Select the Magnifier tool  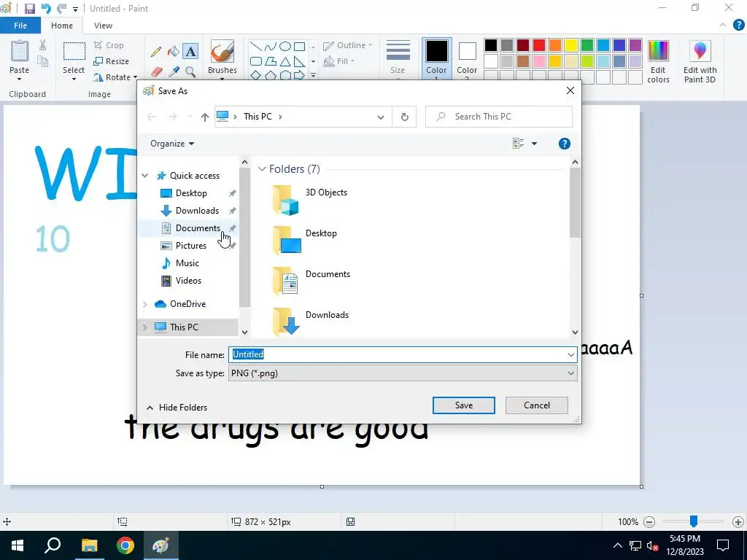[x=190, y=72]
